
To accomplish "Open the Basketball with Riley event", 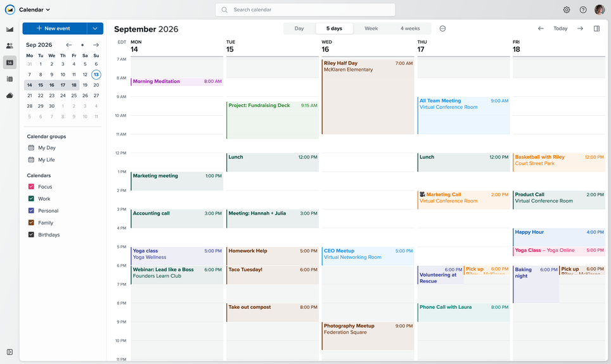I will [x=559, y=162].
